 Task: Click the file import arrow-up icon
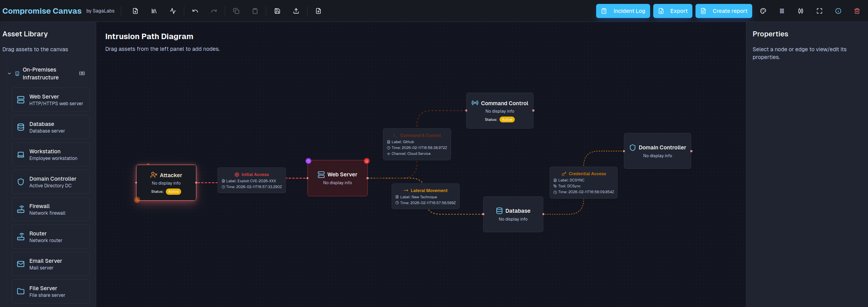click(318, 11)
